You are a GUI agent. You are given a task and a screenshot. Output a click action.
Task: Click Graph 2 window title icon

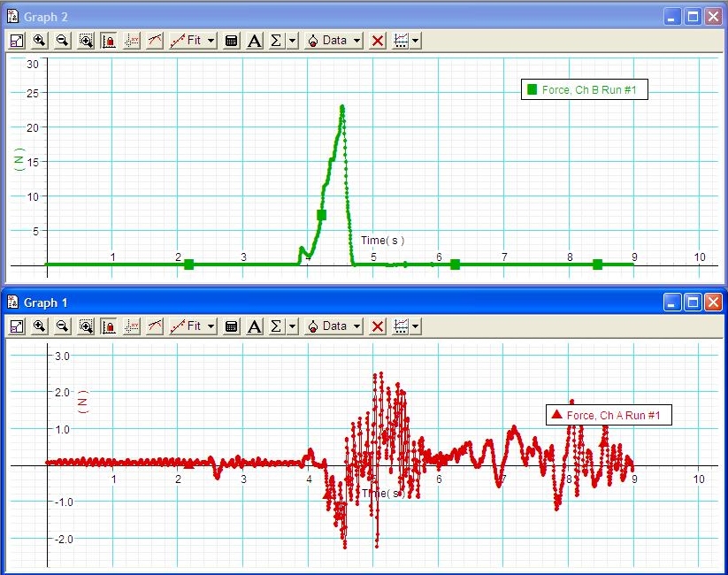[13, 16]
